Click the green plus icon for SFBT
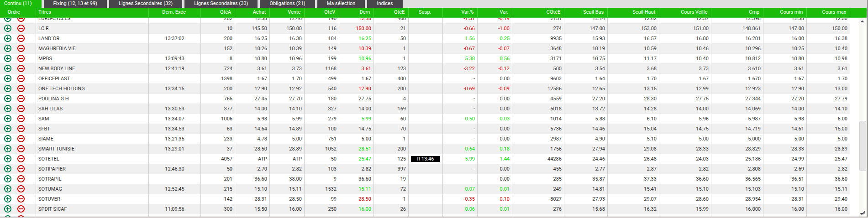Screen dimensions: 868x218 pos(8,129)
